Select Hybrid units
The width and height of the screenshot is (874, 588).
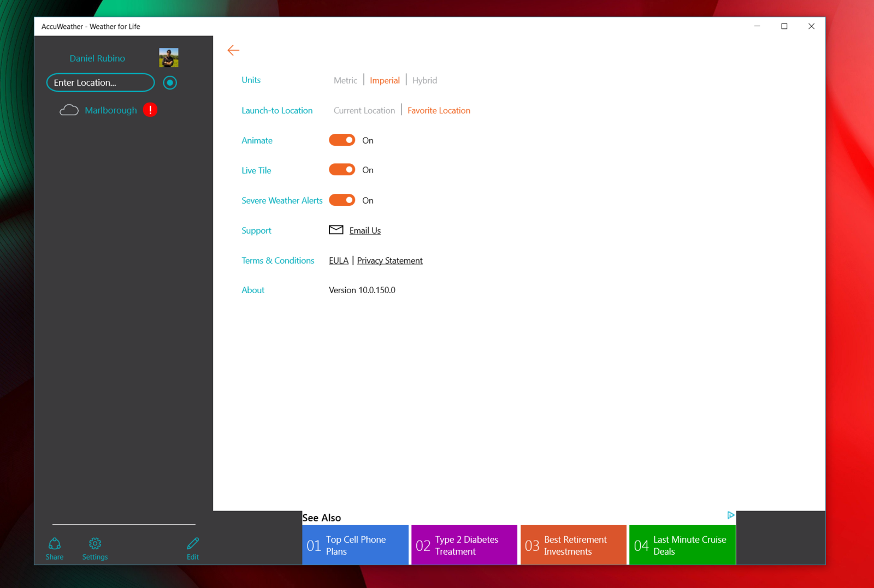425,80
